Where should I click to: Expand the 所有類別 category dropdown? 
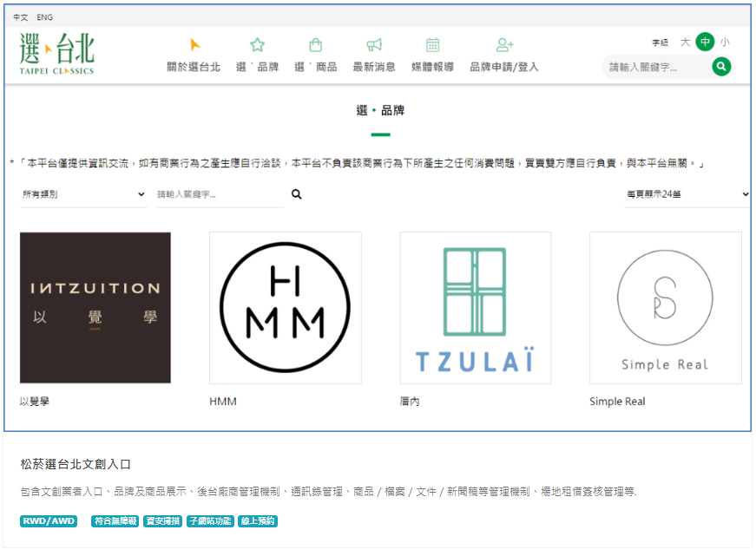(83, 194)
